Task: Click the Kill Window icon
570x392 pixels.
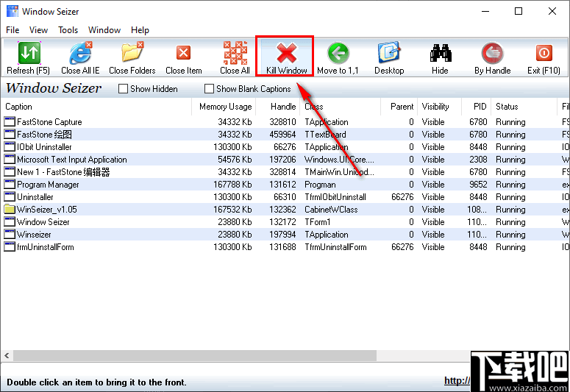Action: 287,53
